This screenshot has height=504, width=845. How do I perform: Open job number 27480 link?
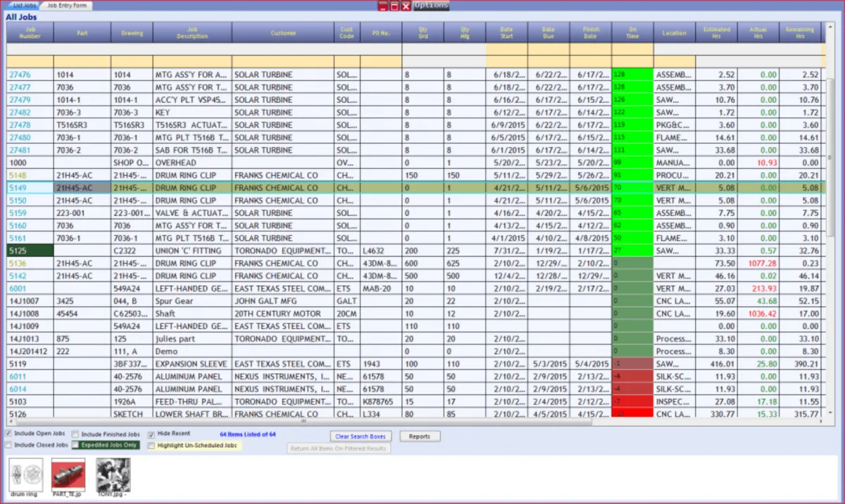(x=20, y=137)
